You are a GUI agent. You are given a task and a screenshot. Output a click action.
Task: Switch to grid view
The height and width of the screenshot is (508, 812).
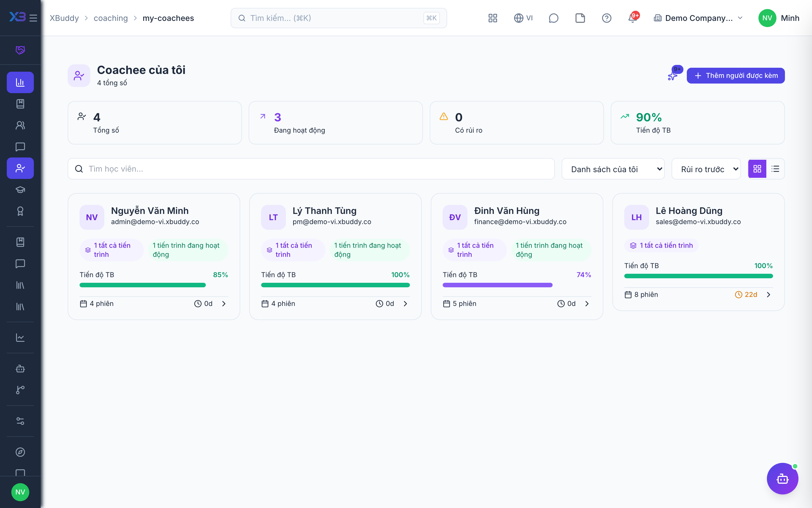tap(757, 169)
